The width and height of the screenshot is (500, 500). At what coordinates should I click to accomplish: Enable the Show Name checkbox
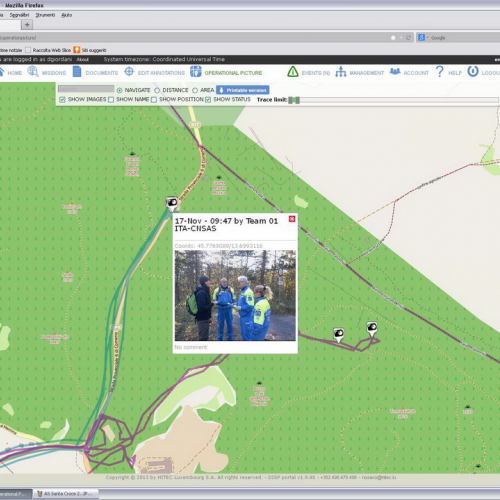pos(111,99)
